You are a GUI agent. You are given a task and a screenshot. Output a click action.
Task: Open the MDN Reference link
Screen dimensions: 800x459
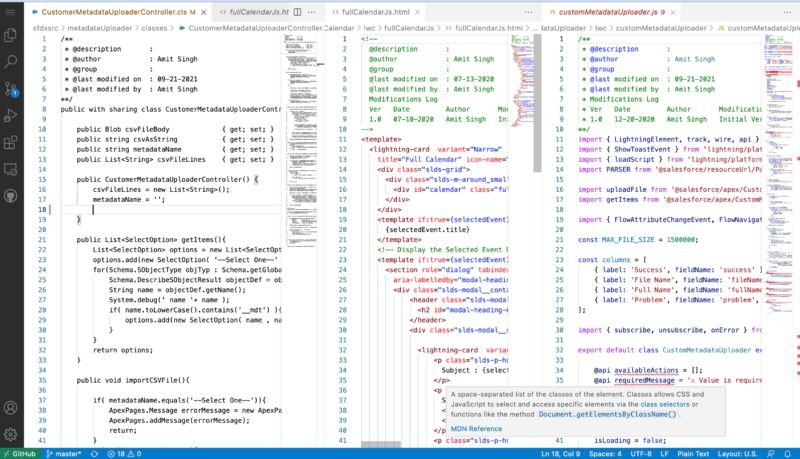(476, 429)
